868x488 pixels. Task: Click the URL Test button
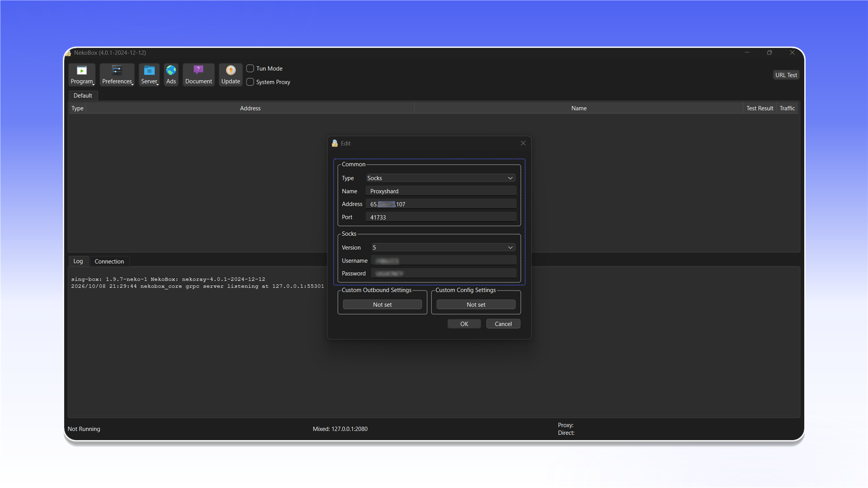[786, 75]
